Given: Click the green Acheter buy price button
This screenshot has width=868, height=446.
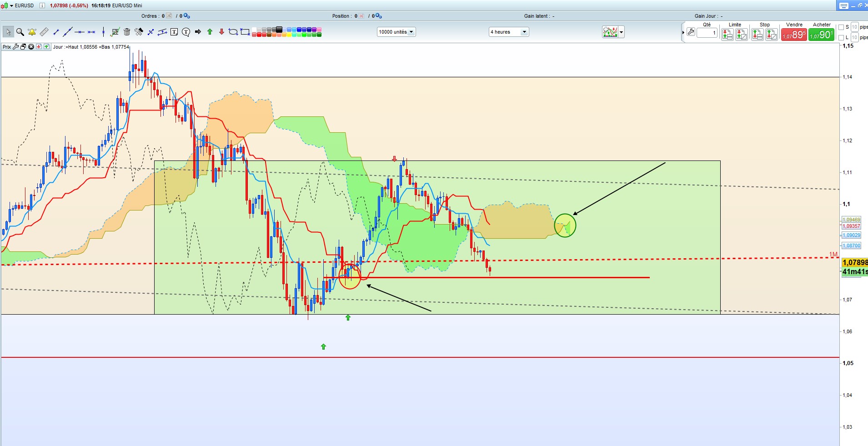Looking at the screenshot, I should point(821,35).
